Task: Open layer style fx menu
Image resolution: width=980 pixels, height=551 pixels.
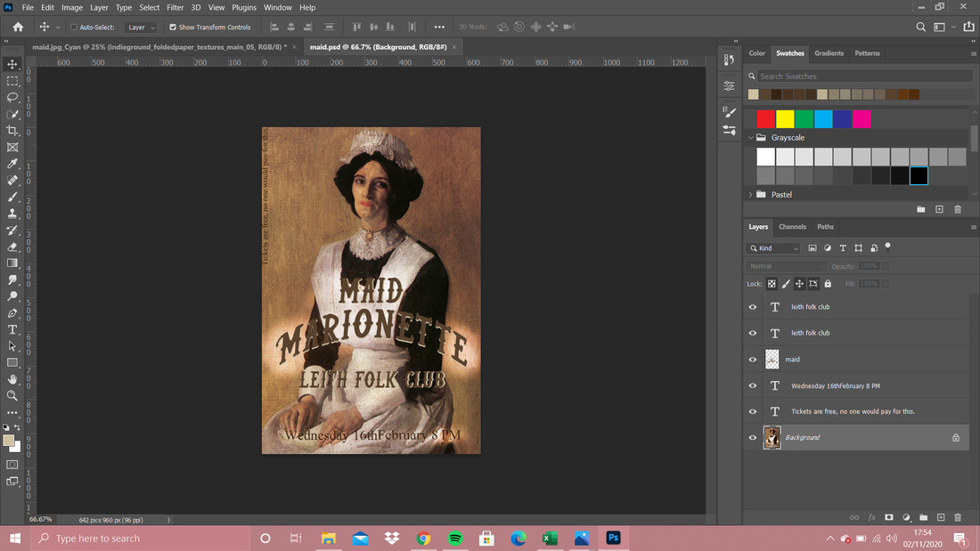Action: click(872, 517)
